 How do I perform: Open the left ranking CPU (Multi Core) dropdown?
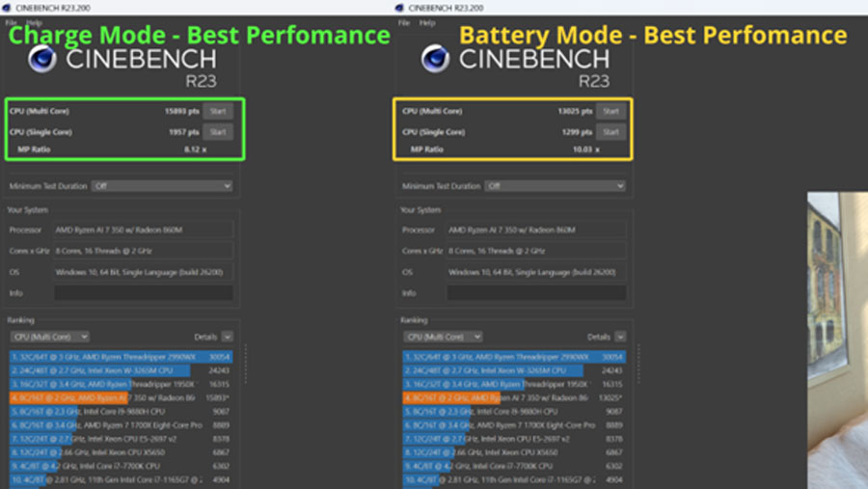point(49,337)
